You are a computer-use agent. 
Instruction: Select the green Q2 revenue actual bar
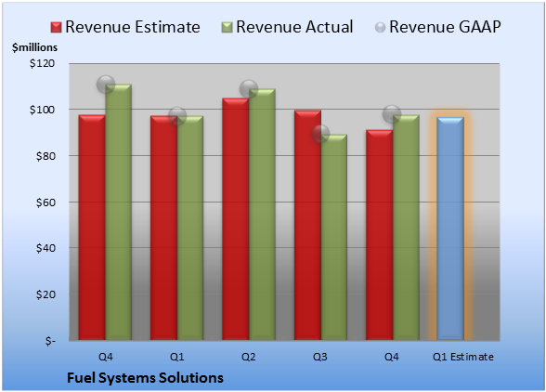coord(262,215)
